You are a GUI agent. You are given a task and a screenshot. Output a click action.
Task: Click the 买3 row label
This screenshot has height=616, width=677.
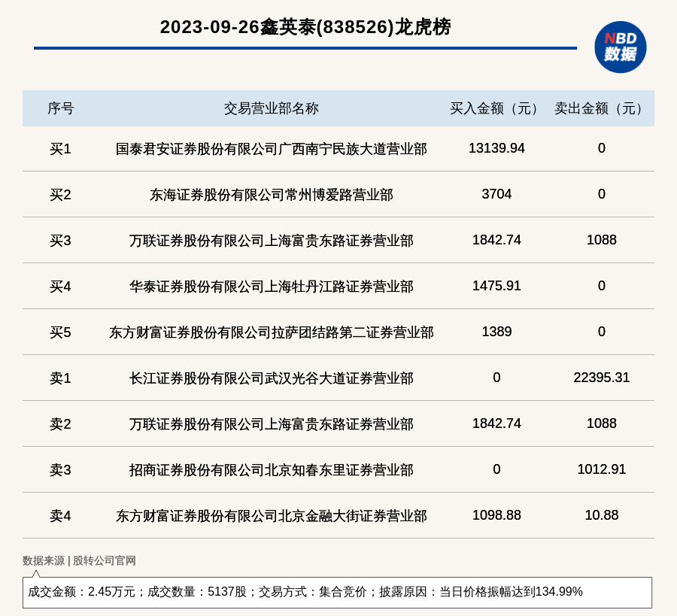[x=60, y=241]
